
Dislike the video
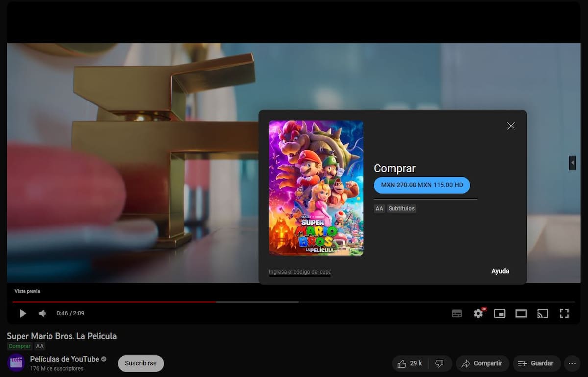[440, 363]
